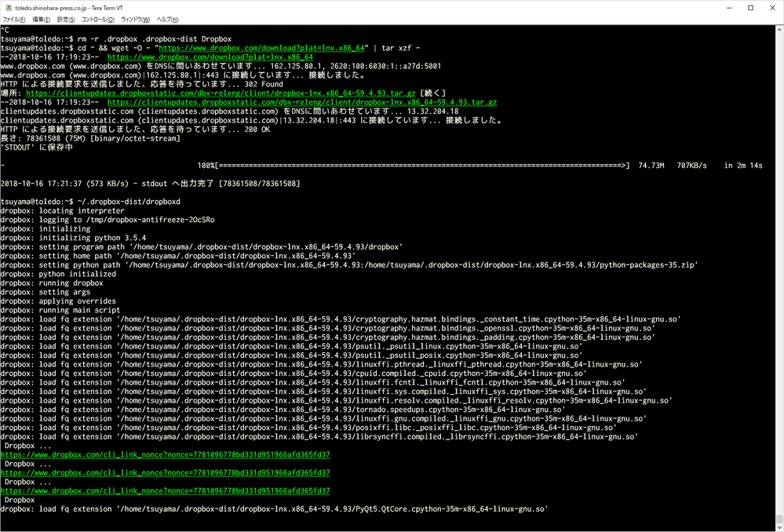Click the '_linuxffi_pthread' extension line
This screenshot has height=532, width=784.
(322, 365)
